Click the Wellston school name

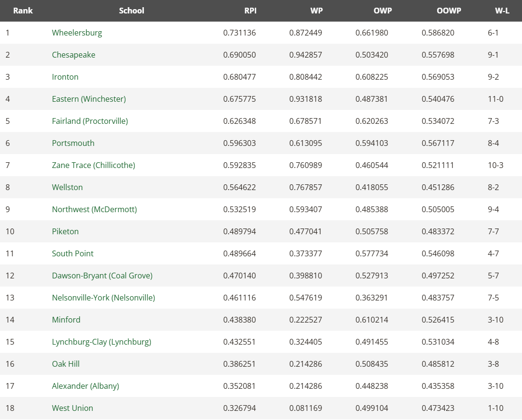(67, 187)
